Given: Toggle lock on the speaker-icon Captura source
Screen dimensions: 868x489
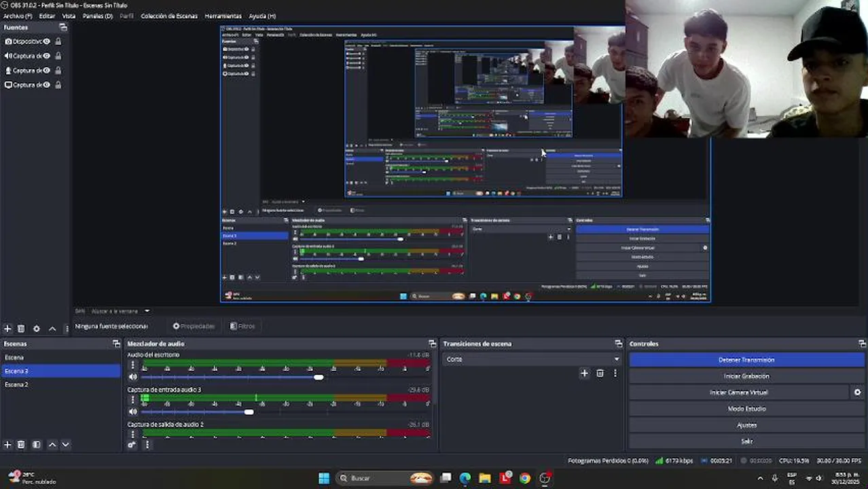Looking at the screenshot, I should tap(58, 56).
